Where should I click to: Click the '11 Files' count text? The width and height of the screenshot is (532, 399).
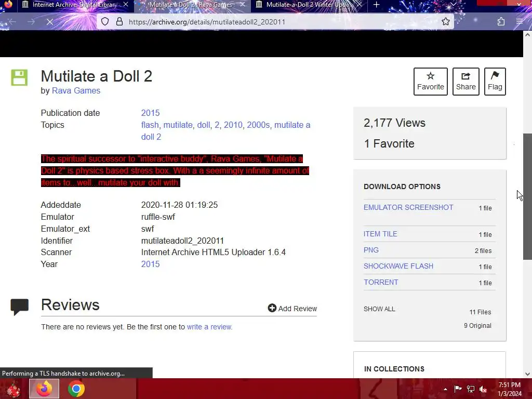pos(480,312)
